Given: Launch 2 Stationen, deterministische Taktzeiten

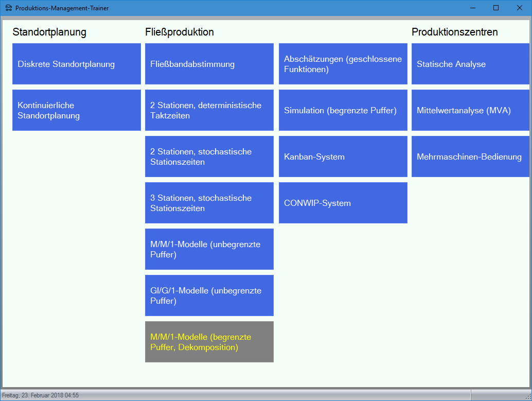Looking at the screenshot, I should [x=209, y=110].
